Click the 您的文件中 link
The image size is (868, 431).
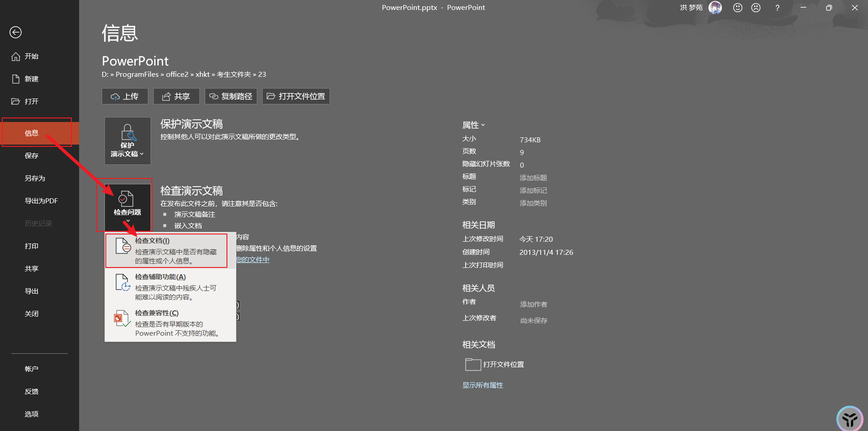tap(253, 260)
